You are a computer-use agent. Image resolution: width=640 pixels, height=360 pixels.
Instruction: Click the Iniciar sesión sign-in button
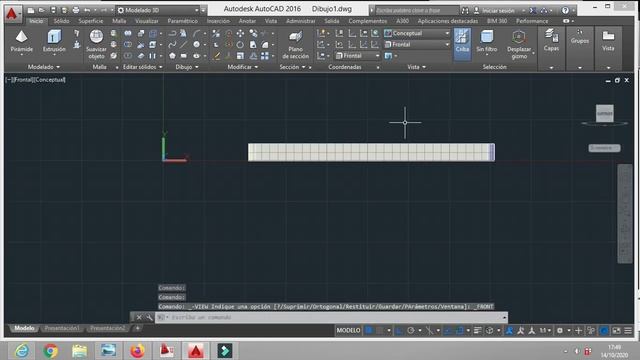(498, 10)
